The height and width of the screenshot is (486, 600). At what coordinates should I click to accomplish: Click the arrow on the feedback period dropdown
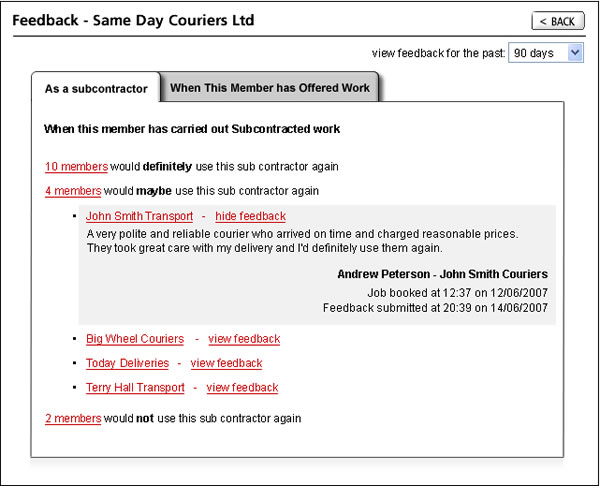point(574,53)
